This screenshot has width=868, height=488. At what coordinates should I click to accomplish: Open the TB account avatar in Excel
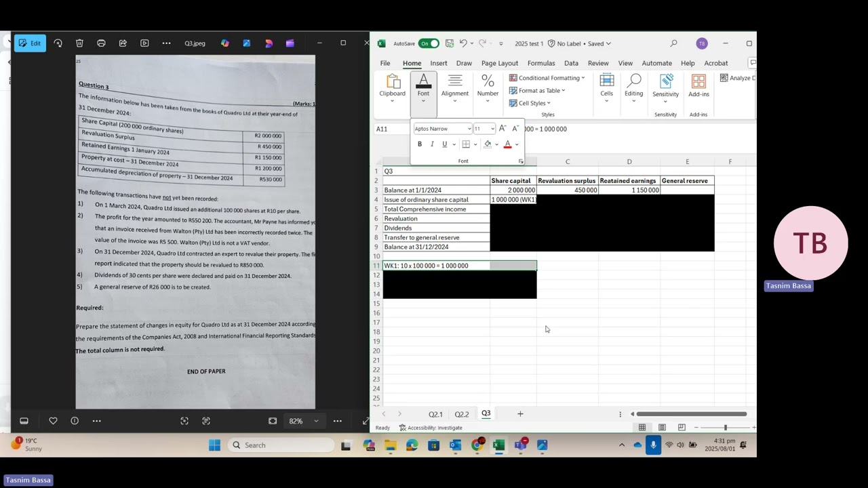coord(702,43)
